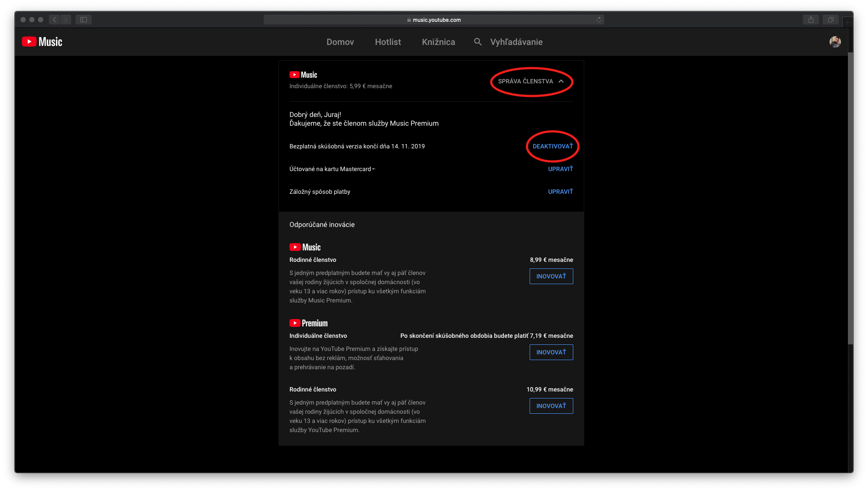The image size is (868, 491).
Task: Open the Hotlist tab
Action: click(388, 42)
